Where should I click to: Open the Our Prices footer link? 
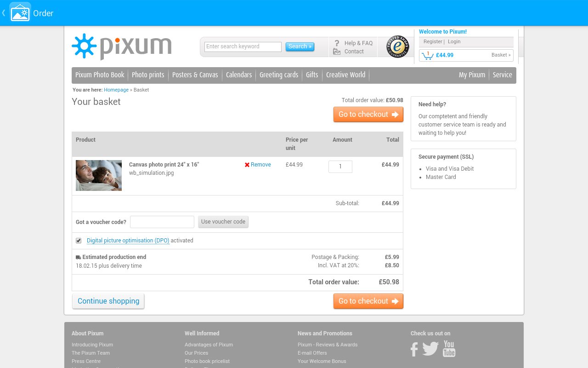tap(197, 353)
